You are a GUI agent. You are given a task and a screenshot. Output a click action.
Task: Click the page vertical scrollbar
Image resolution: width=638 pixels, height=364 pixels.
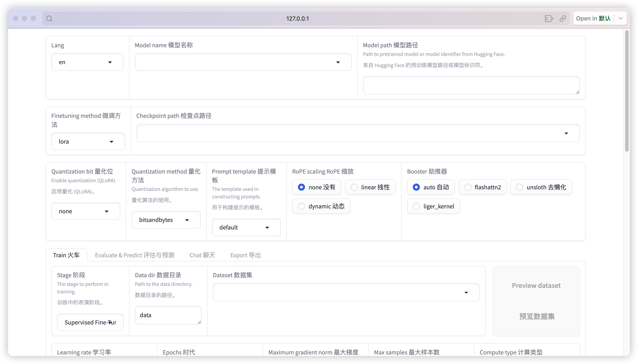click(x=626, y=91)
